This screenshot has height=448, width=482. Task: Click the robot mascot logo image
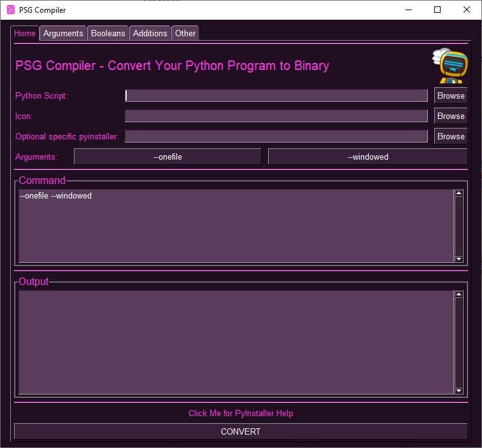450,66
